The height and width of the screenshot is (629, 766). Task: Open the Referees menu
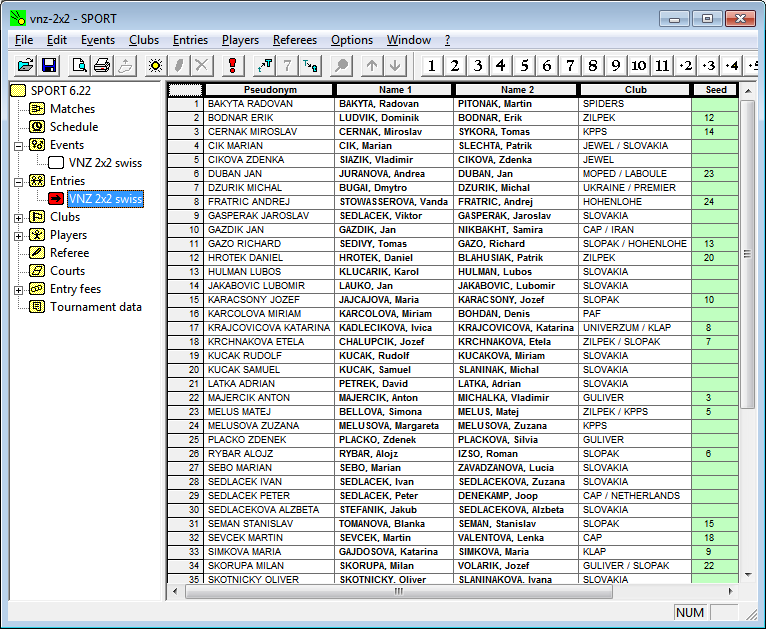(295, 40)
